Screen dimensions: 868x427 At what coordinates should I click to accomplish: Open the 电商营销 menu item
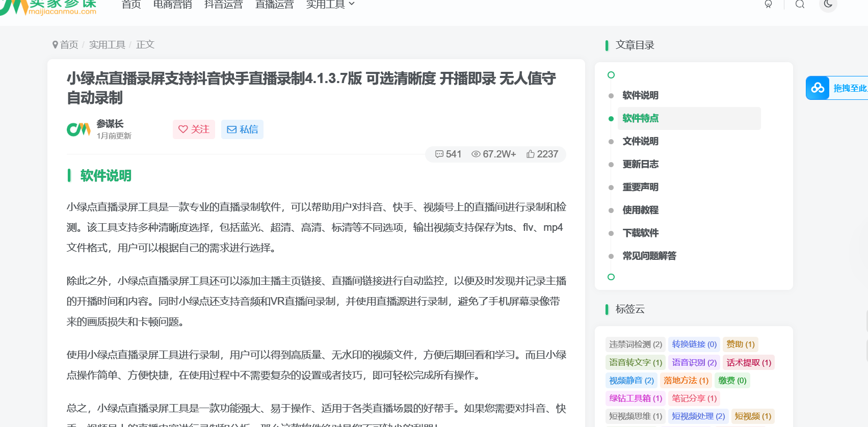[x=172, y=5]
